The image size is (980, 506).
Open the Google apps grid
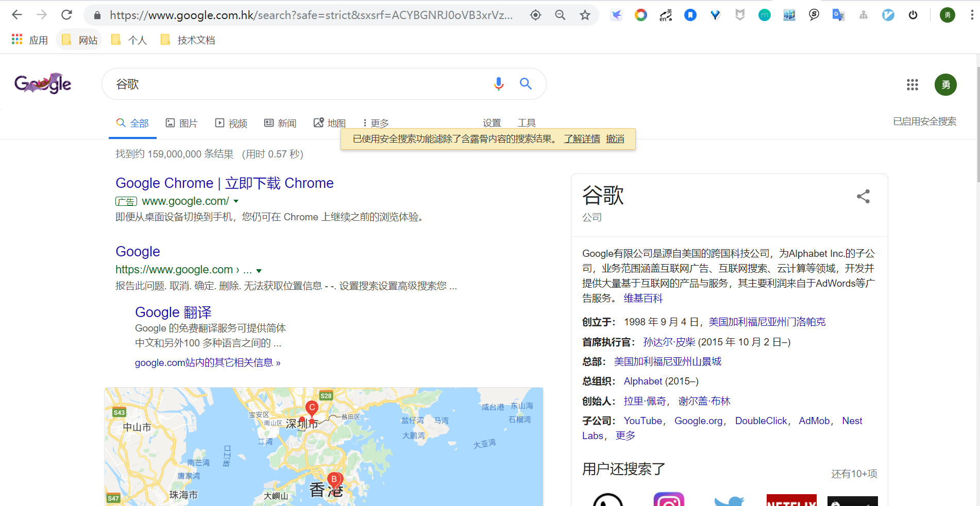click(x=913, y=84)
